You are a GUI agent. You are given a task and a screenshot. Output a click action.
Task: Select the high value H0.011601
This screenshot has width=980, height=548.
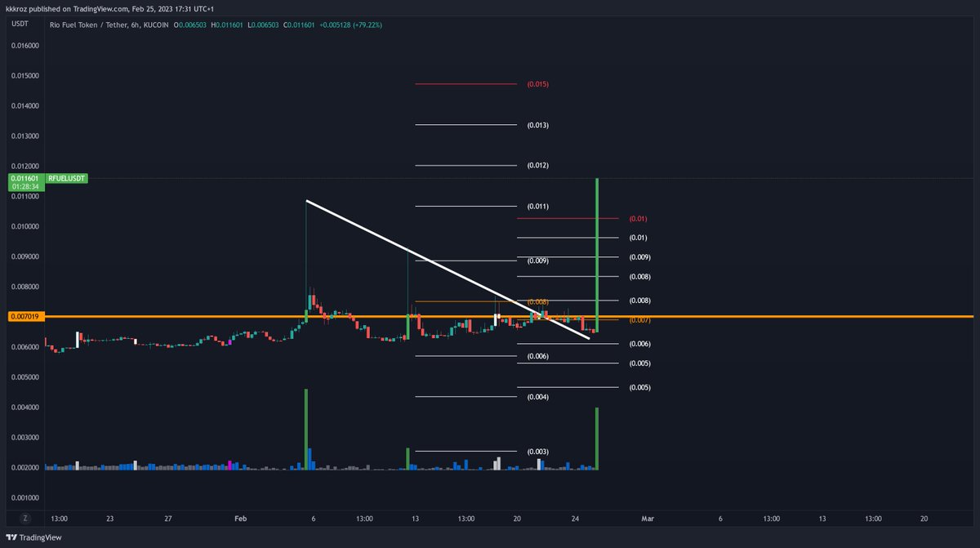pos(229,25)
